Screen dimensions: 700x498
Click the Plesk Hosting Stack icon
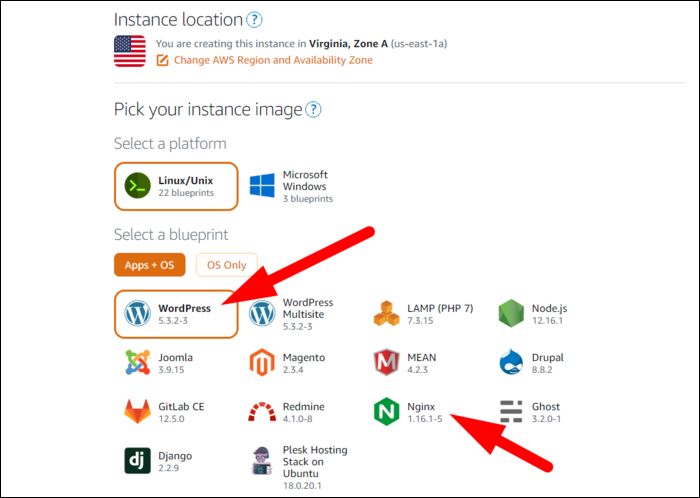[262, 461]
